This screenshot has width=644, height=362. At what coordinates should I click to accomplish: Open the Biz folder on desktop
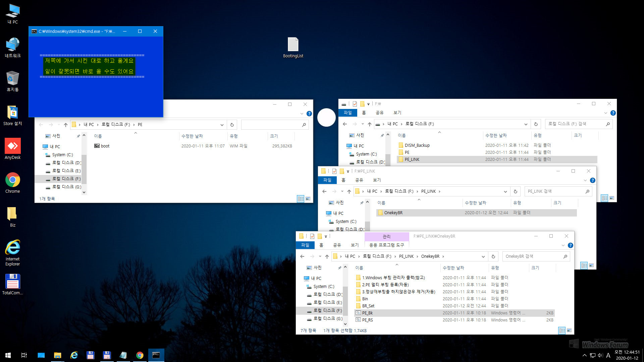(13, 217)
